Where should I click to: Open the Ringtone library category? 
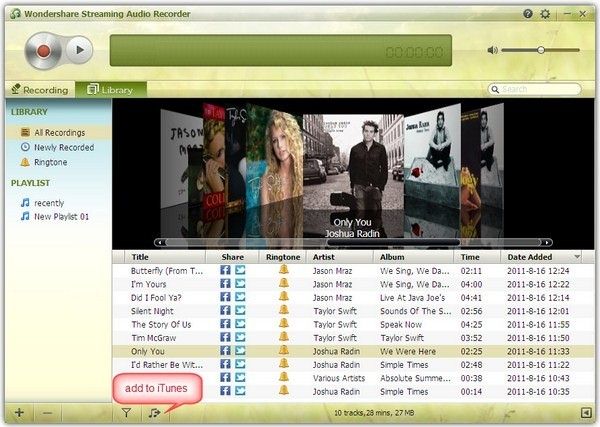[44, 162]
